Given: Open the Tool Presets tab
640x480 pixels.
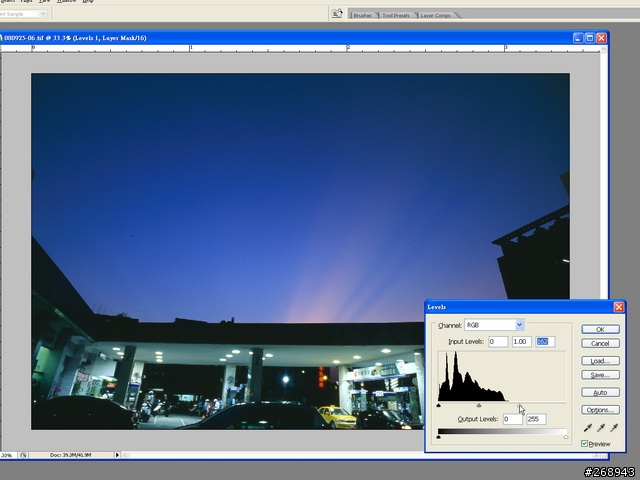Looking at the screenshot, I should point(396,16).
